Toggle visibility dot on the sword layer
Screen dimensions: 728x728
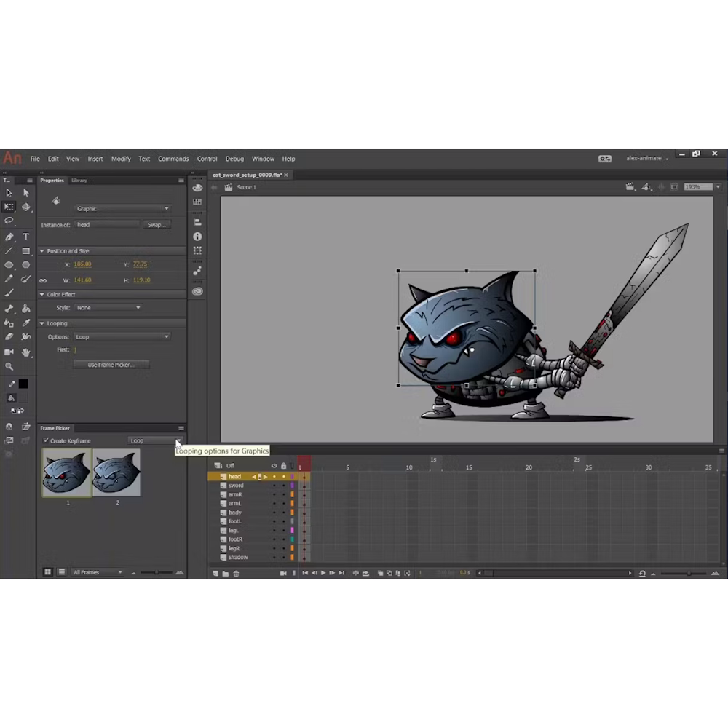click(x=274, y=485)
